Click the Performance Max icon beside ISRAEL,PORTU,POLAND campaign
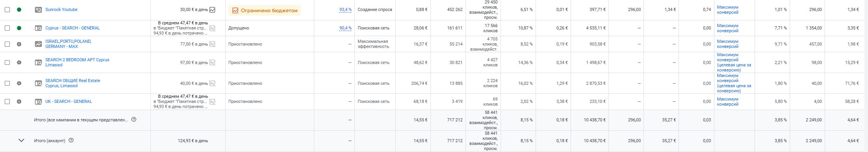 (x=38, y=44)
